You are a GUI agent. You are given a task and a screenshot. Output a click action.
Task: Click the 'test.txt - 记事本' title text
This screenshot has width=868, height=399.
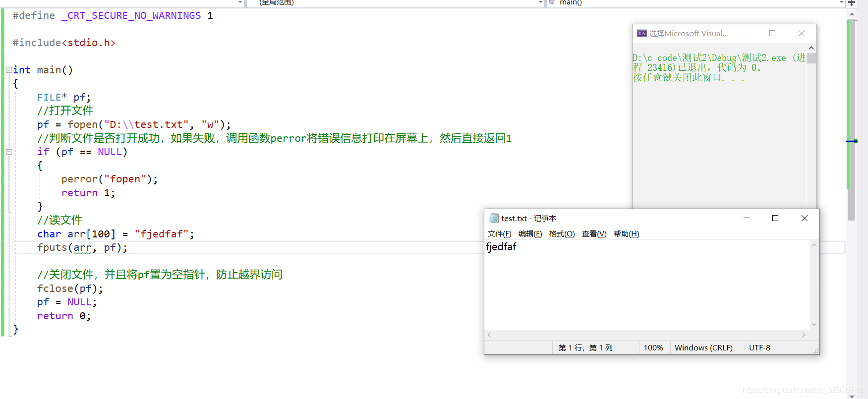pyautogui.click(x=528, y=219)
